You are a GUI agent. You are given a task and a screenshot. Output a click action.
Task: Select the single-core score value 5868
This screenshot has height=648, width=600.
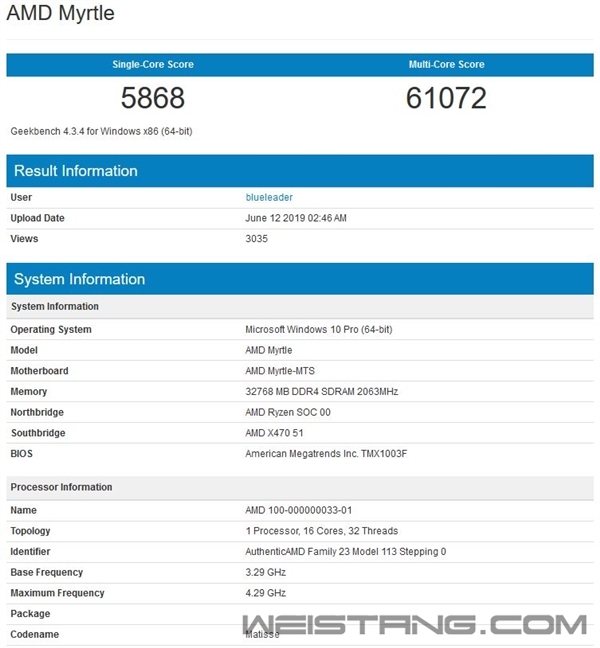[153, 98]
